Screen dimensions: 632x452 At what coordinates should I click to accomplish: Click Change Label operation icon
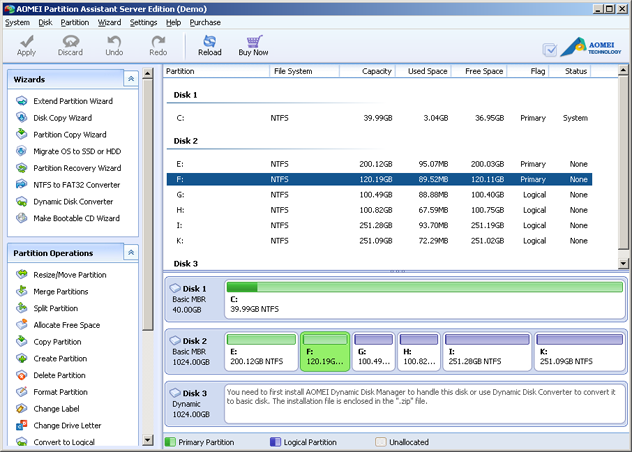click(x=22, y=408)
